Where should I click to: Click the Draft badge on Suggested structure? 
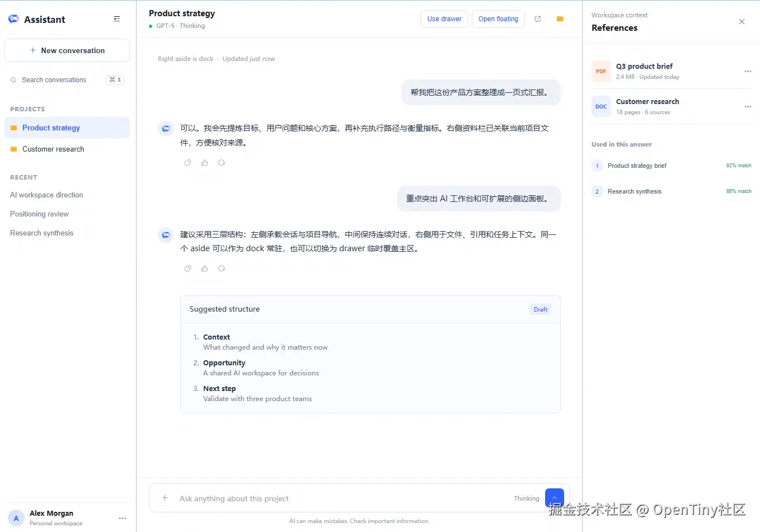tap(541, 309)
